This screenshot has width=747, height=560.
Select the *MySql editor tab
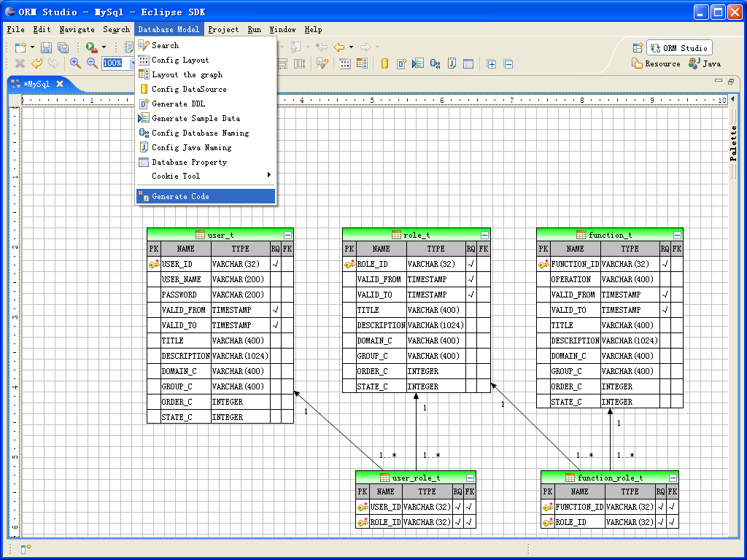(x=36, y=84)
